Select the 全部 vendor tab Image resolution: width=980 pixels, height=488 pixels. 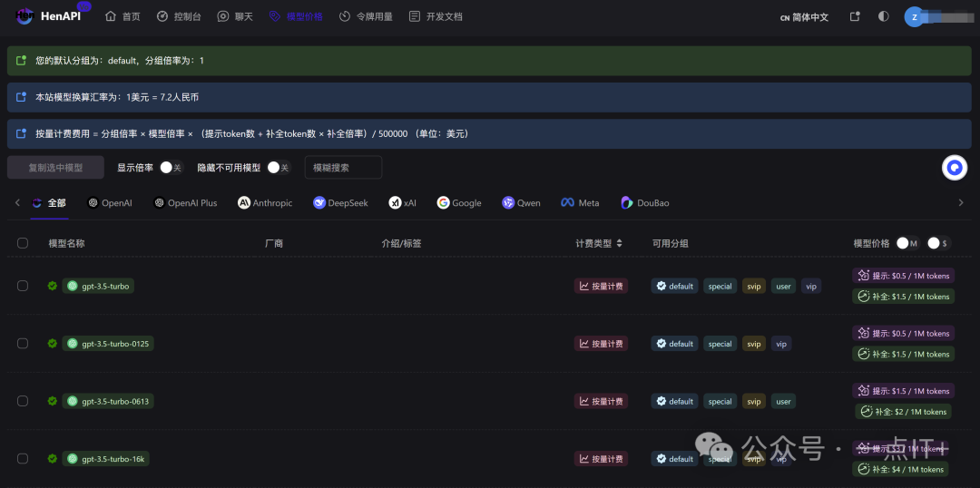coord(49,202)
